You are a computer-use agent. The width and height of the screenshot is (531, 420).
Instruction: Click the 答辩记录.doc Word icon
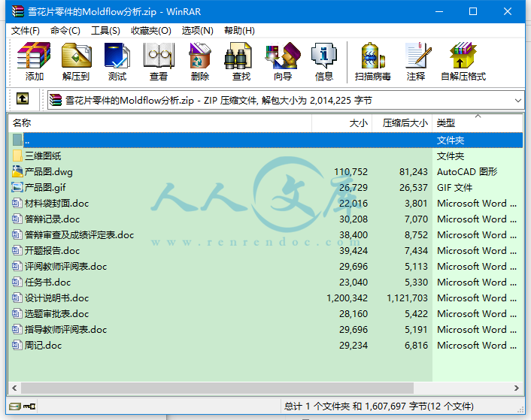click(17, 219)
